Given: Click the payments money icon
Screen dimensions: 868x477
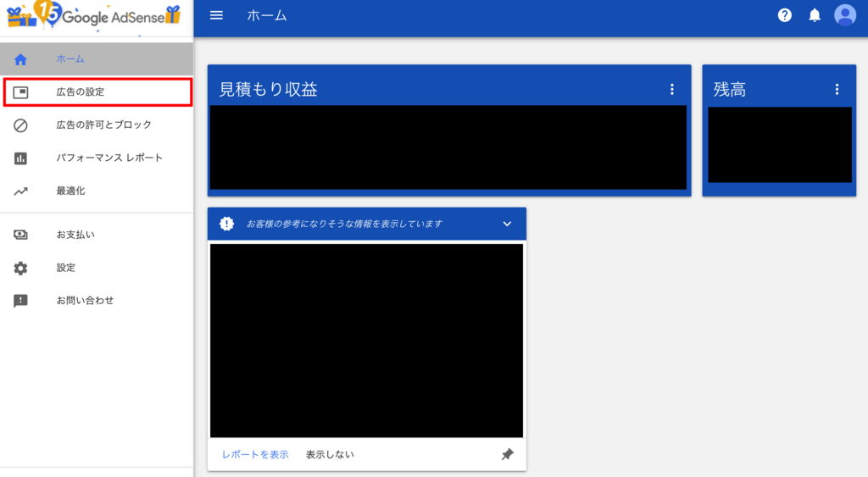Looking at the screenshot, I should [20, 235].
